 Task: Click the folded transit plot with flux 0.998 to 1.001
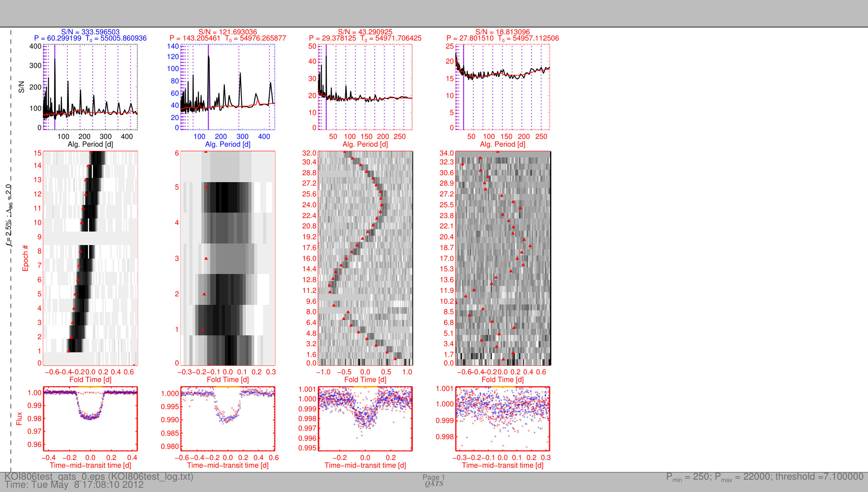click(x=502, y=419)
